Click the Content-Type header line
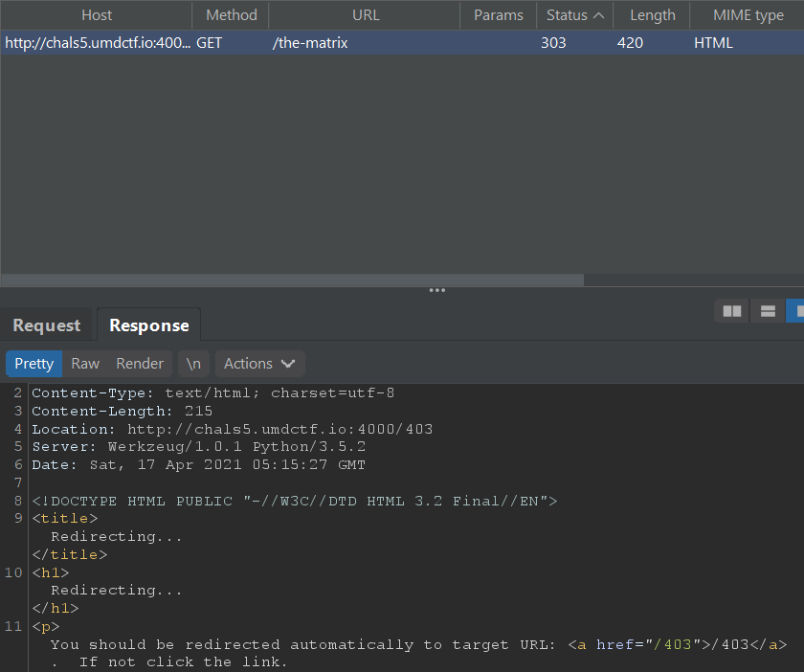The image size is (804, 672). [x=212, y=392]
